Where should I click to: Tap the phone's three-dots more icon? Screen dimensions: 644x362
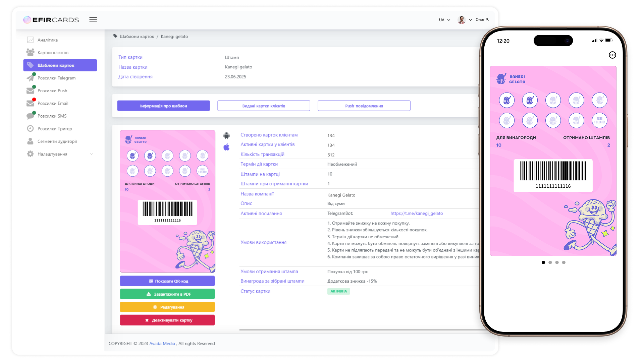612,55
